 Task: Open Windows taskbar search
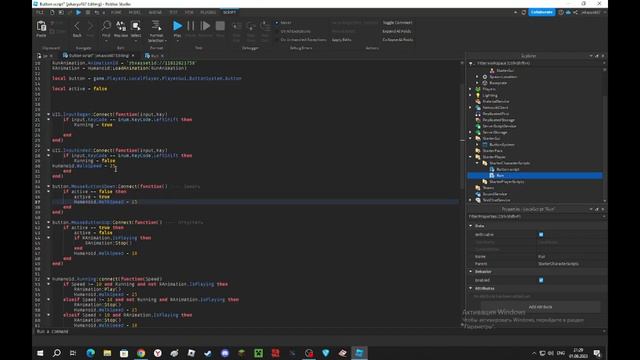pyautogui.click(x=57, y=353)
